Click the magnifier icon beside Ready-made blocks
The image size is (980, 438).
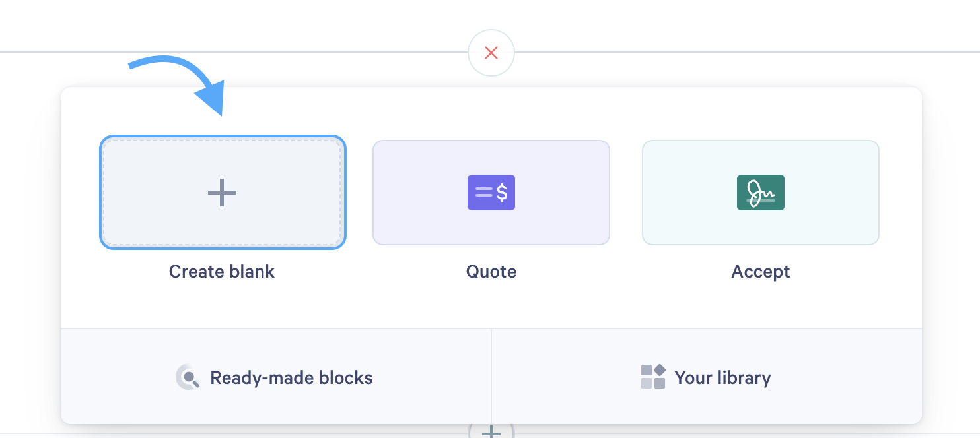tap(188, 377)
